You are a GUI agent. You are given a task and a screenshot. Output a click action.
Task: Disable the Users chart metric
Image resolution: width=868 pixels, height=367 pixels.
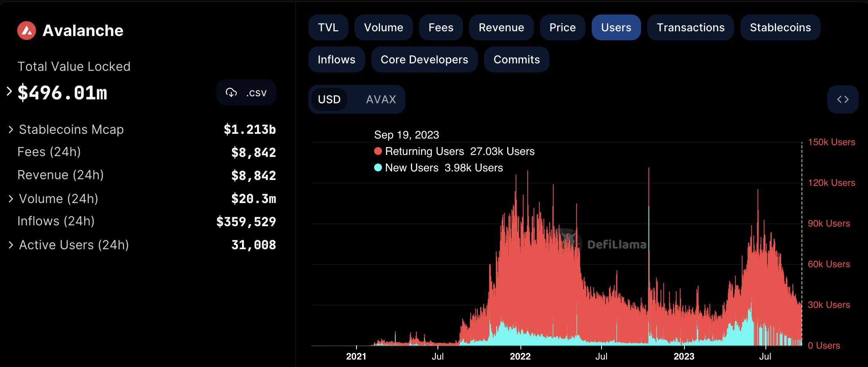[616, 27]
